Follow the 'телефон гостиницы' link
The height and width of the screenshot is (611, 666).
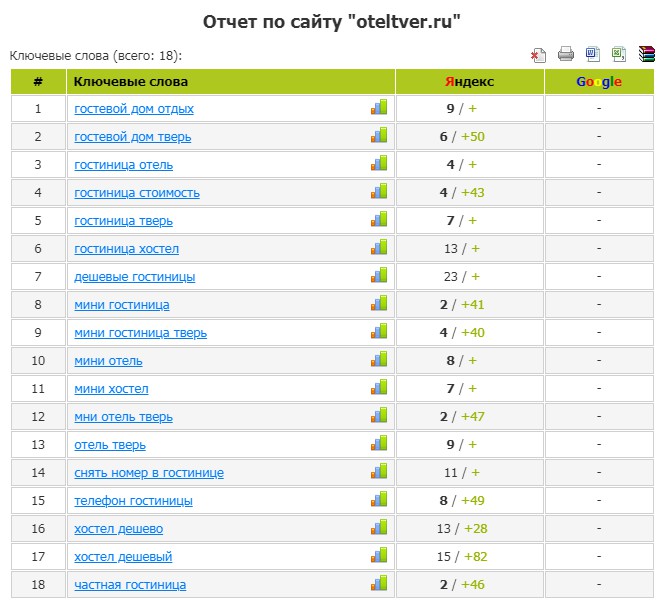tap(133, 501)
